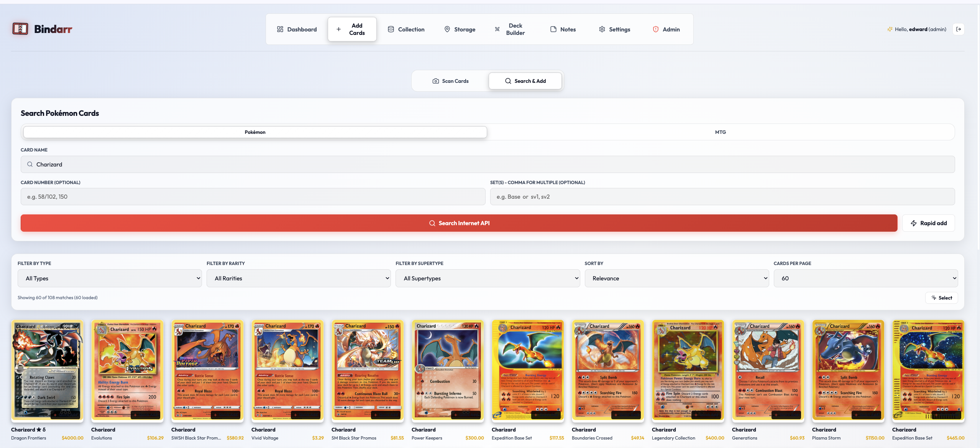Screen dimensions: 980x448
Task: Click the magnifier icon in the Card Name field
Action: tap(30, 164)
